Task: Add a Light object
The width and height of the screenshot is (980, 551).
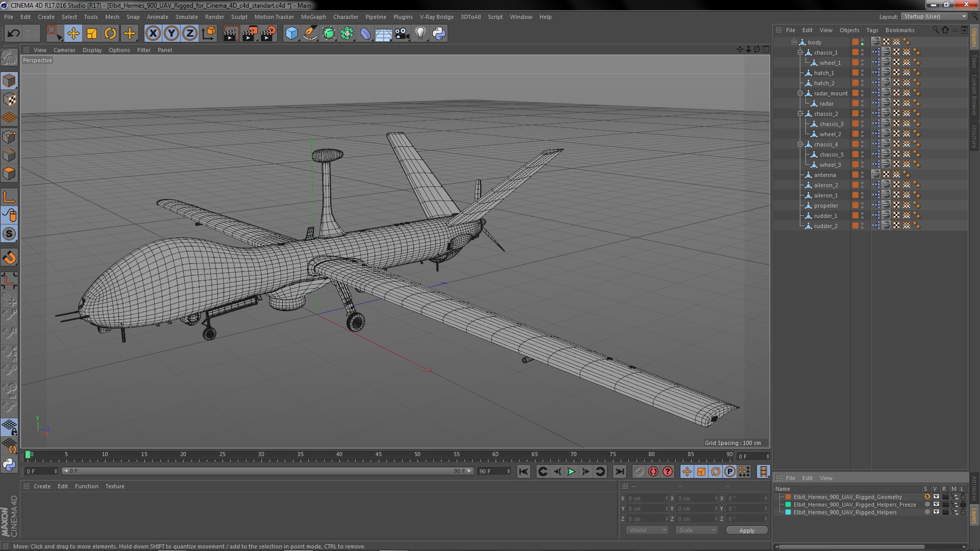Action: coord(420,34)
